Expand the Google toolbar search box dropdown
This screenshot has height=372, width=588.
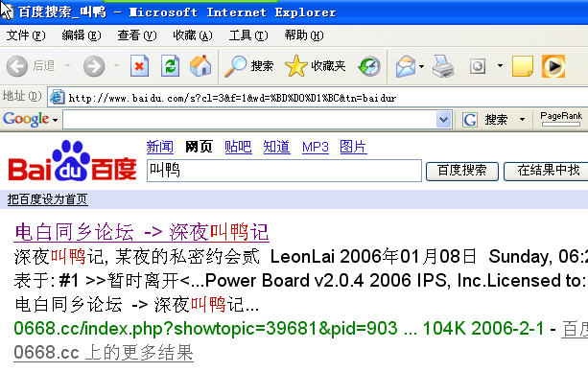pyautogui.click(x=443, y=120)
